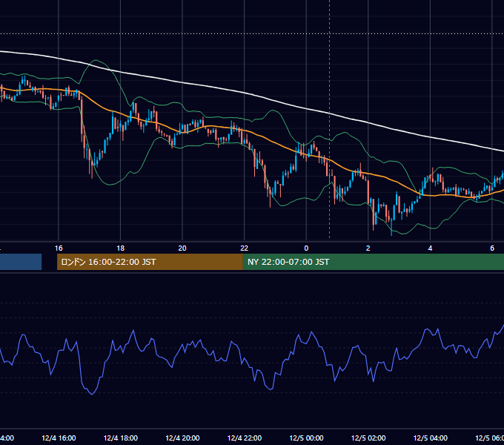Click the 12/4 18:00 date label
504x445 pixels.
tap(121, 438)
